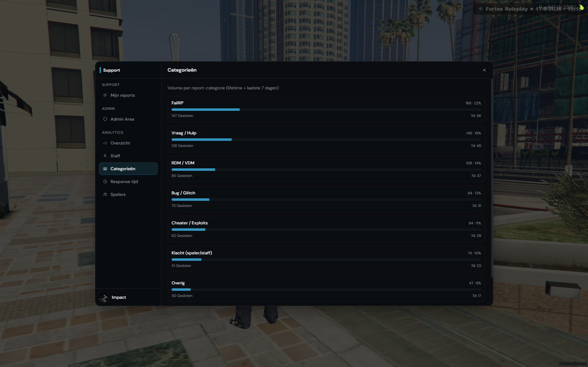Select the Vraag / Hulp category title
The image size is (588, 367).
[184, 133]
